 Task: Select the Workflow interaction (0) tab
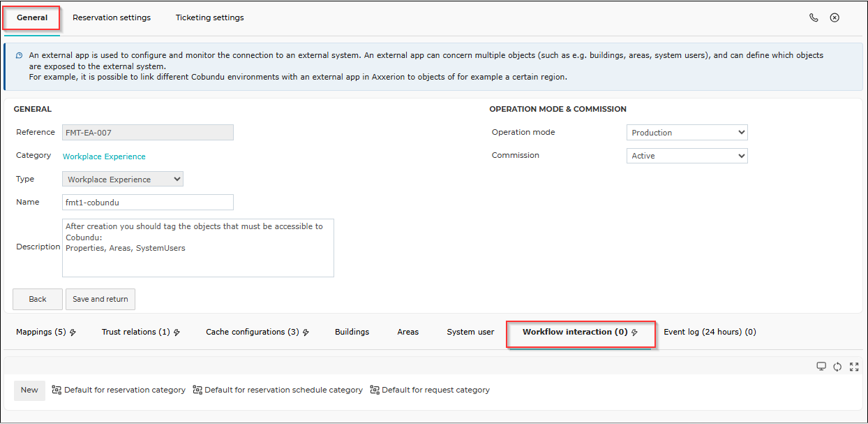click(x=581, y=333)
